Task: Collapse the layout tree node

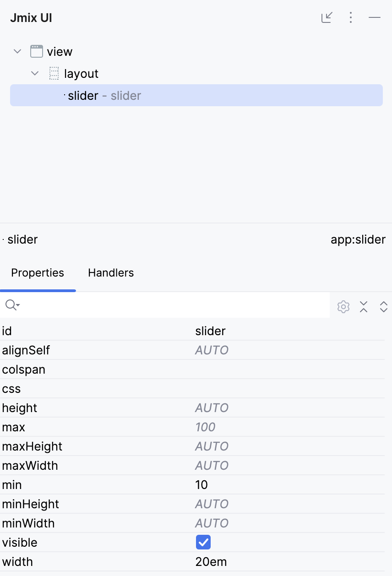Action: coord(35,73)
